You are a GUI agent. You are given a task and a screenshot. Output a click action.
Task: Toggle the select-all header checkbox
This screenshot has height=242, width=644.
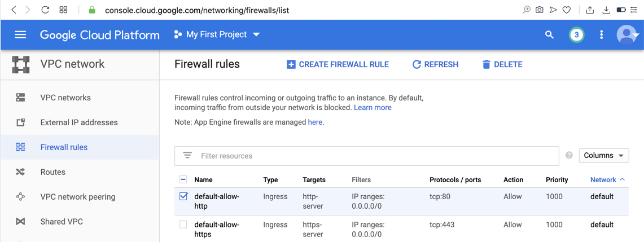pos(183,179)
